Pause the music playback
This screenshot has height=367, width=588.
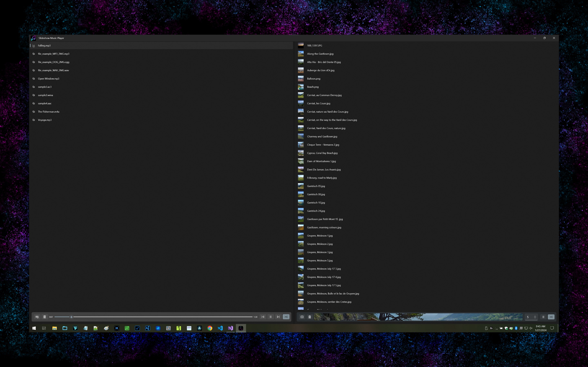(x=271, y=317)
